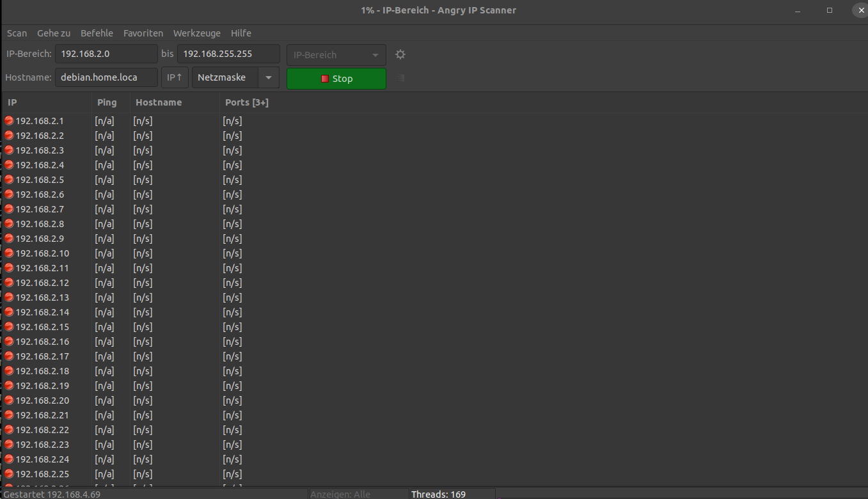Image resolution: width=868 pixels, height=499 pixels.
Task: Click the dead-host indicator for 192.168.2.25
Action: 8,474
